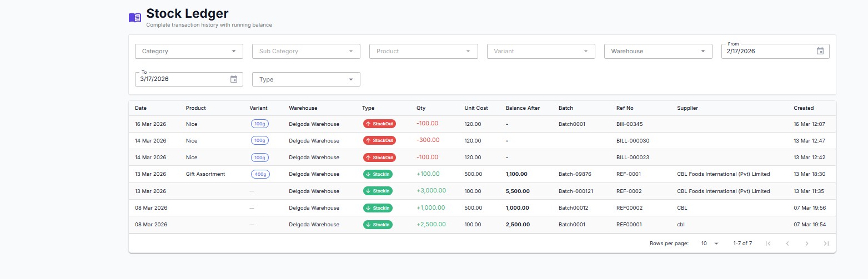Click StockOut badge for BILL-000030
This screenshot has width=868, height=279.
pyautogui.click(x=379, y=140)
